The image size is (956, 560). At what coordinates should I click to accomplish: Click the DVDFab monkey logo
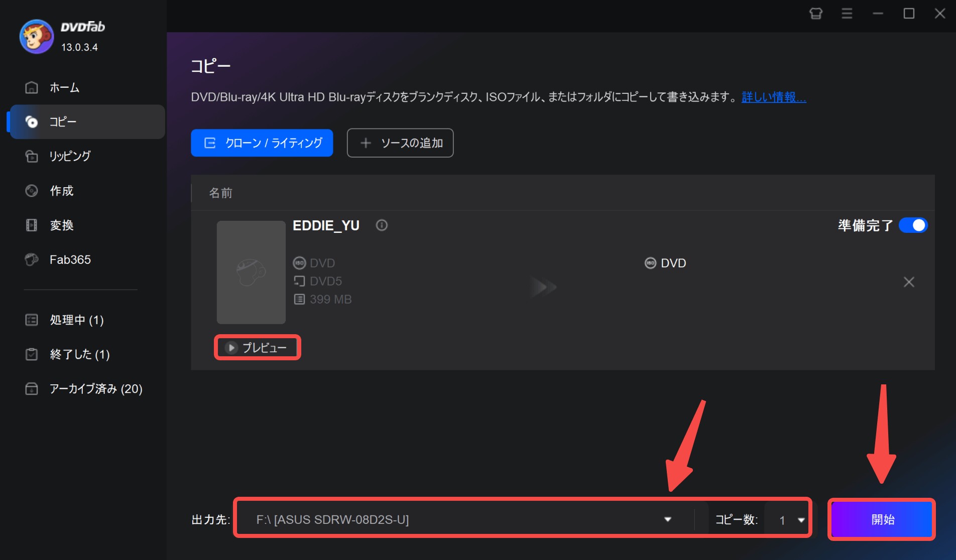pos(36,36)
